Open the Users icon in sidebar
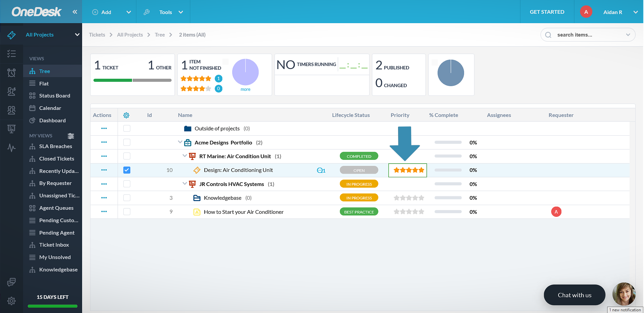 pyautogui.click(x=11, y=110)
